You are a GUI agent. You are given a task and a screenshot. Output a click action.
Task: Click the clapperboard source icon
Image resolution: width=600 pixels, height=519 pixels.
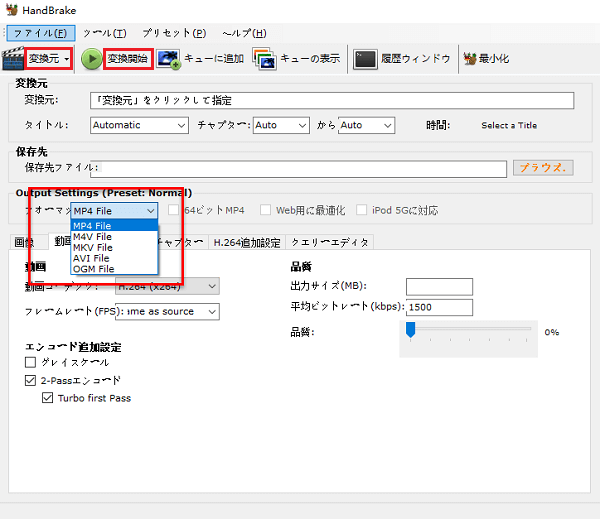click(13, 59)
